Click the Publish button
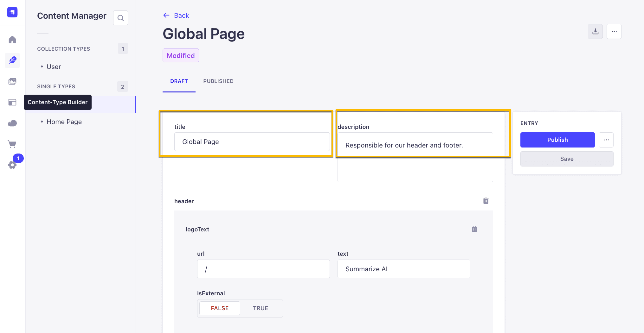The width and height of the screenshot is (644, 333). (x=557, y=140)
